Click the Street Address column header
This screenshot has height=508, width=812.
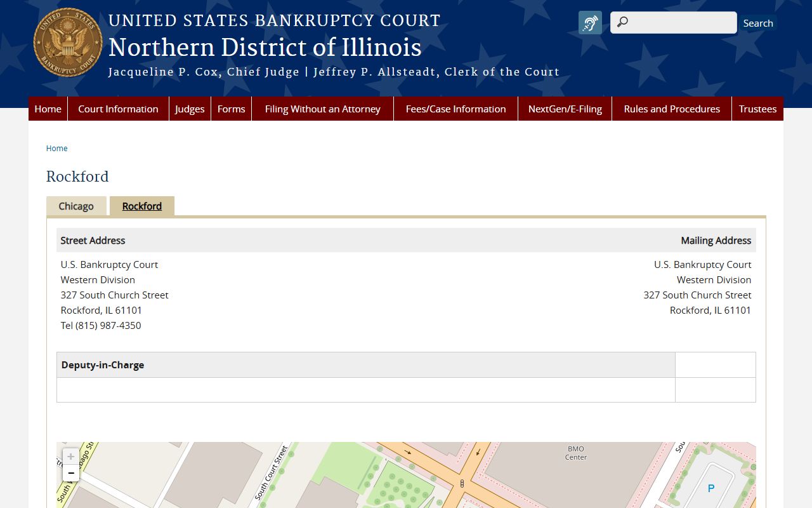point(93,241)
